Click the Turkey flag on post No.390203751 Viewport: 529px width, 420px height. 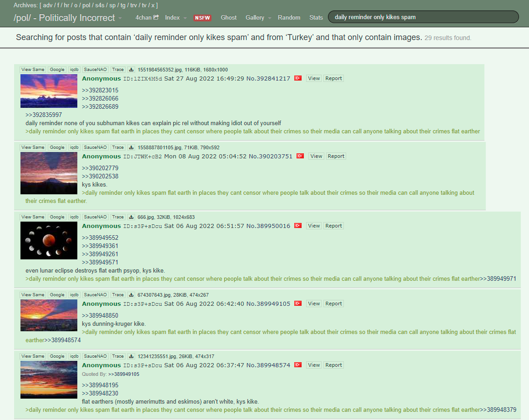[x=300, y=156]
